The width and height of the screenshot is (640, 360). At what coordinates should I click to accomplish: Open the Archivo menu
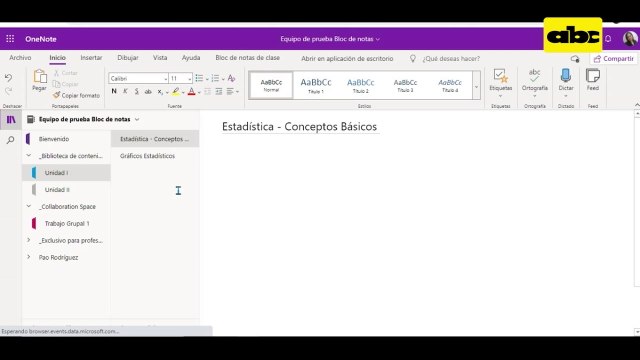click(20, 58)
